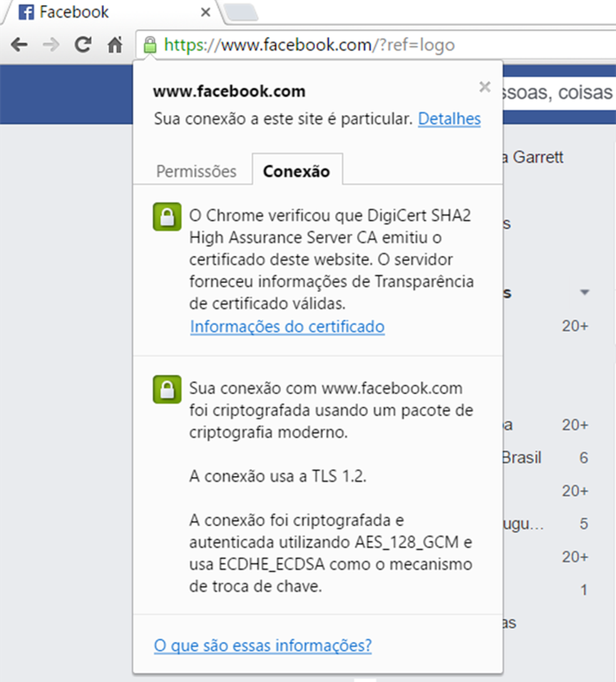Click Informações do certificado

point(287,326)
